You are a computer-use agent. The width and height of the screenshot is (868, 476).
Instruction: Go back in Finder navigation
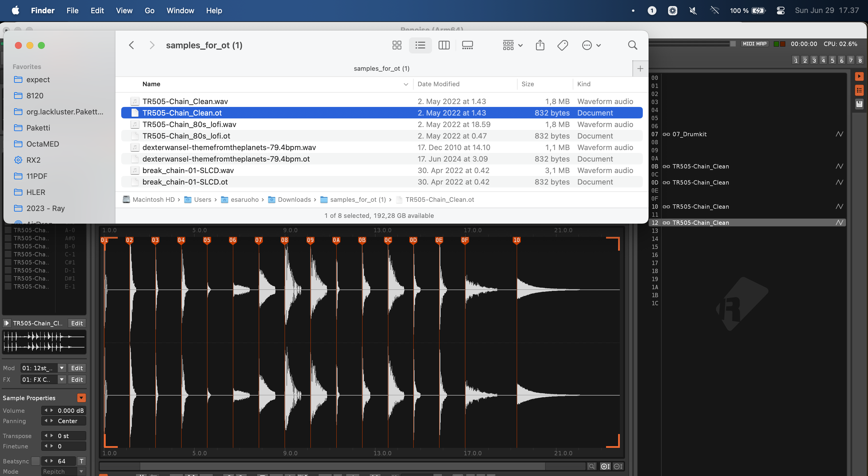(132, 45)
